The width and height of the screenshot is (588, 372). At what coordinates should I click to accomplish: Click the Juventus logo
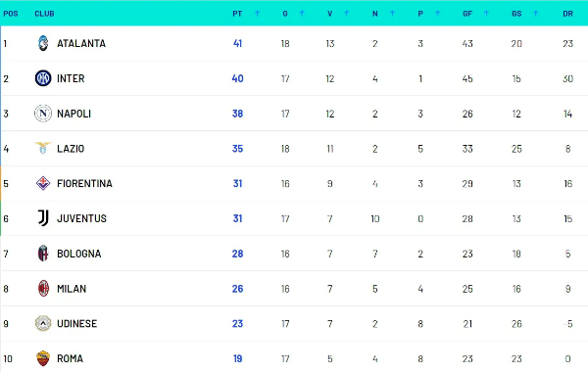(x=43, y=218)
